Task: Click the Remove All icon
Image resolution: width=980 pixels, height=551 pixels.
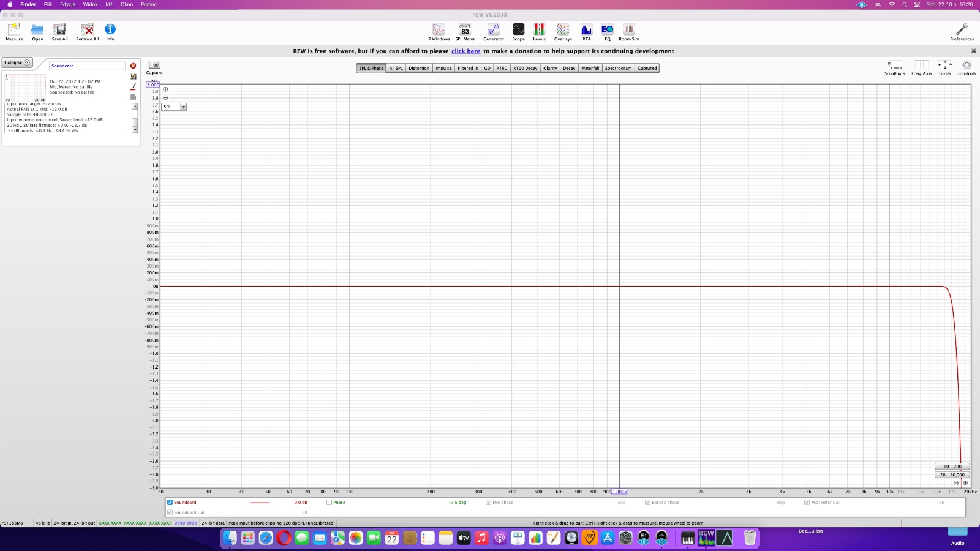Action: (88, 32)
